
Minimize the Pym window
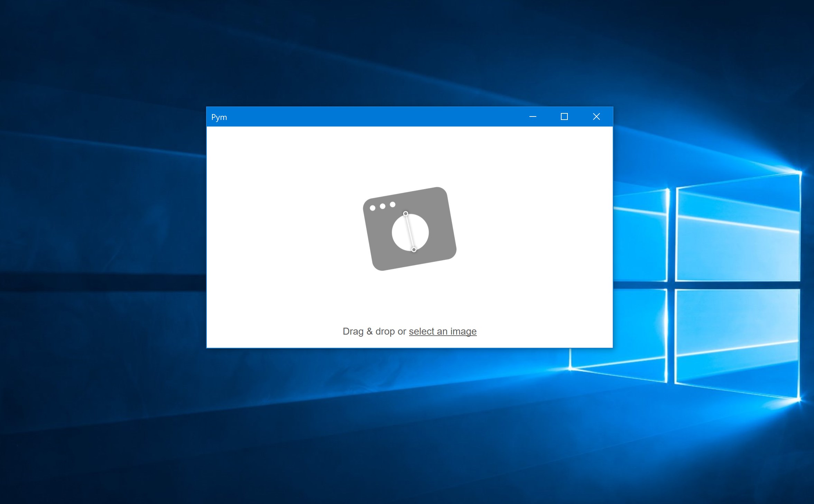click(533, 117)
